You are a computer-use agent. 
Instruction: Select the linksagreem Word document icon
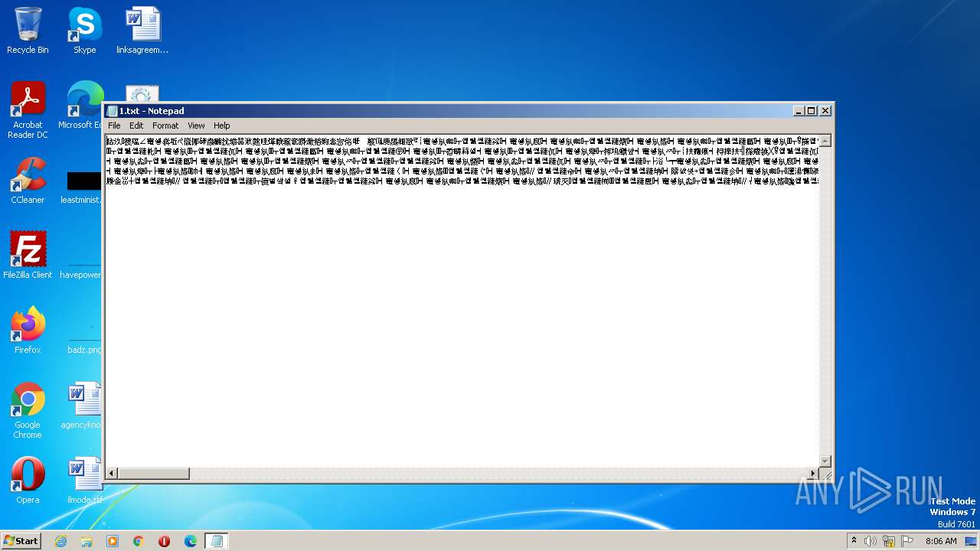click(x=142, y=31)
